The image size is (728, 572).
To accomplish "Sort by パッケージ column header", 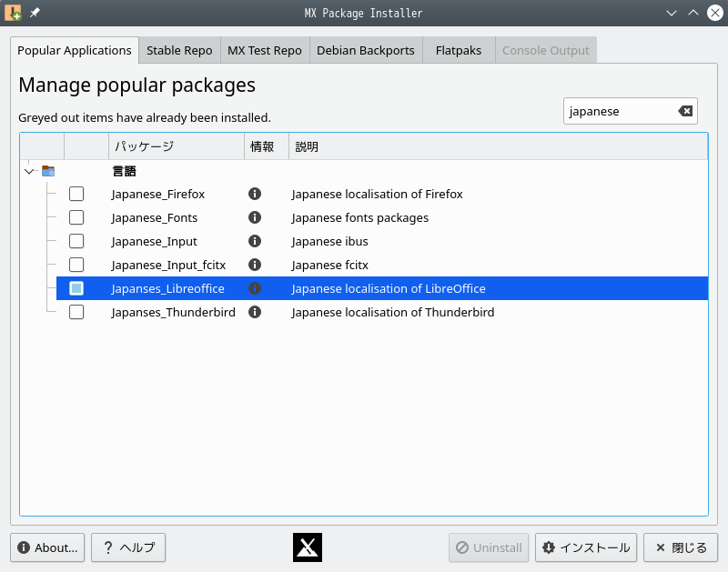I will (x=177, y=146).
